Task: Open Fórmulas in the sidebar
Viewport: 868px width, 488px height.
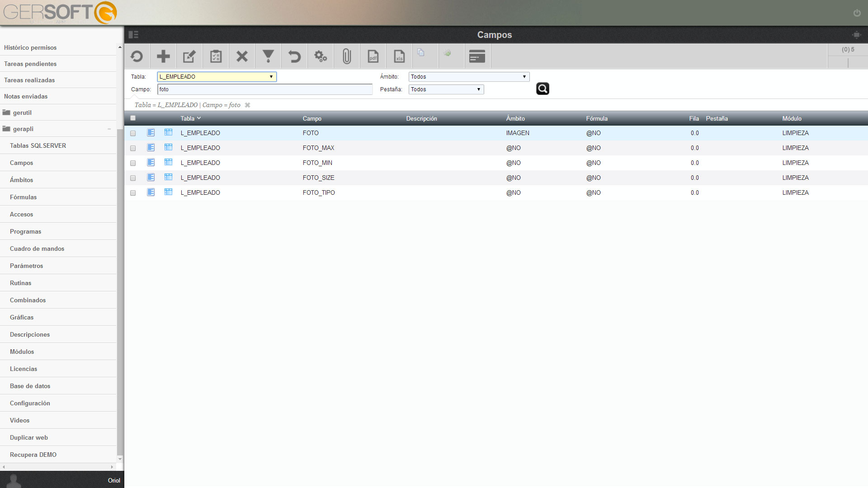Action: tap(58, 197)
